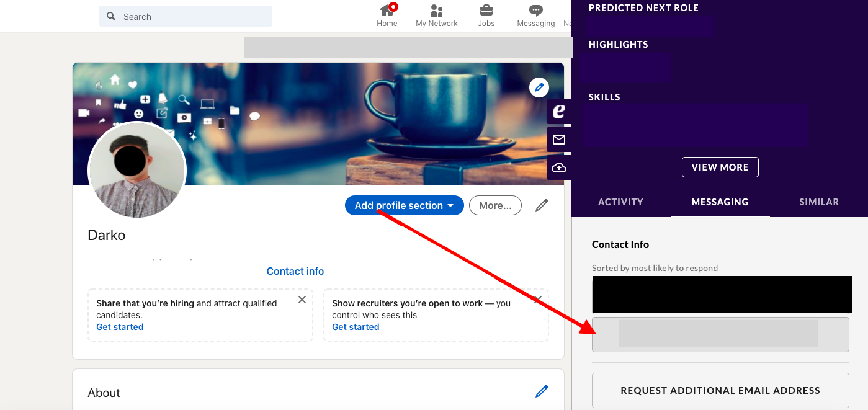Select the first blacked-out contact email entry
The height and width of the screenshot is (410, 868).
click(x=722, y=295)
